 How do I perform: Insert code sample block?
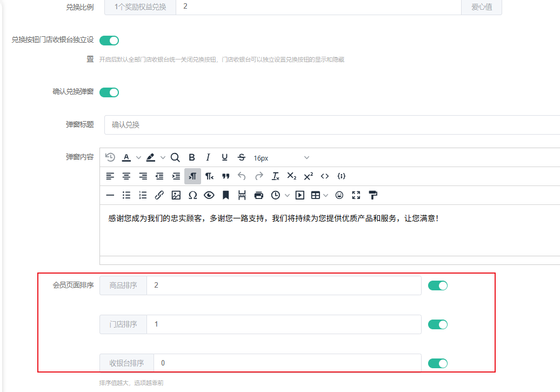[342, 176]
